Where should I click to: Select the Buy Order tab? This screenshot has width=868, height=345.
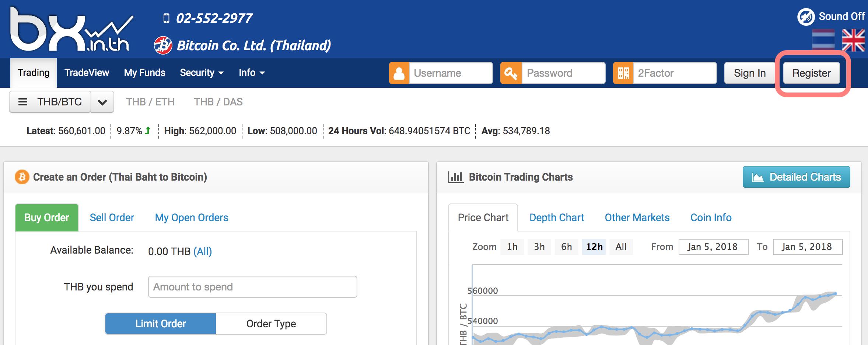point(47,217)
